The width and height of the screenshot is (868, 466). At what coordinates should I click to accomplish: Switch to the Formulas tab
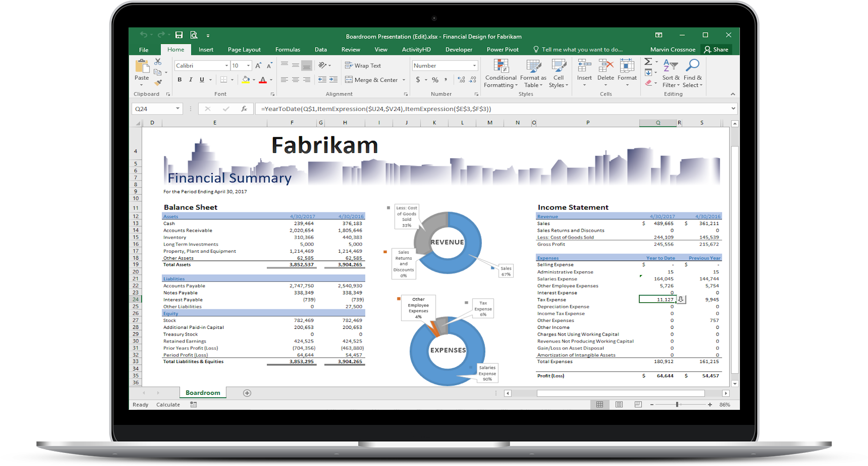(x=287, y=50)
